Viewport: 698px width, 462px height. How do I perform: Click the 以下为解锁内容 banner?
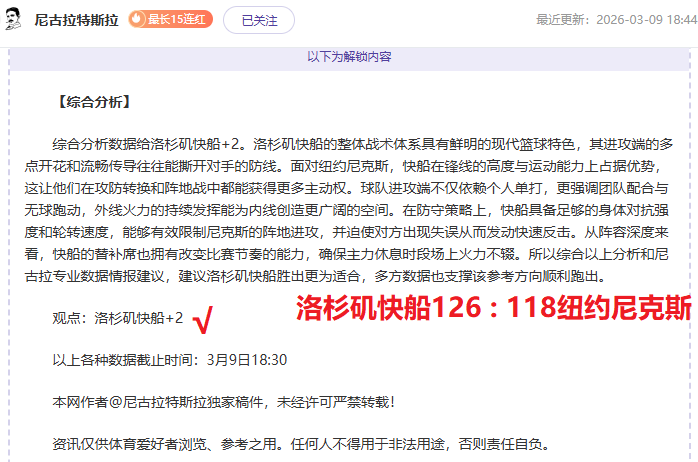tap(348, 57)
